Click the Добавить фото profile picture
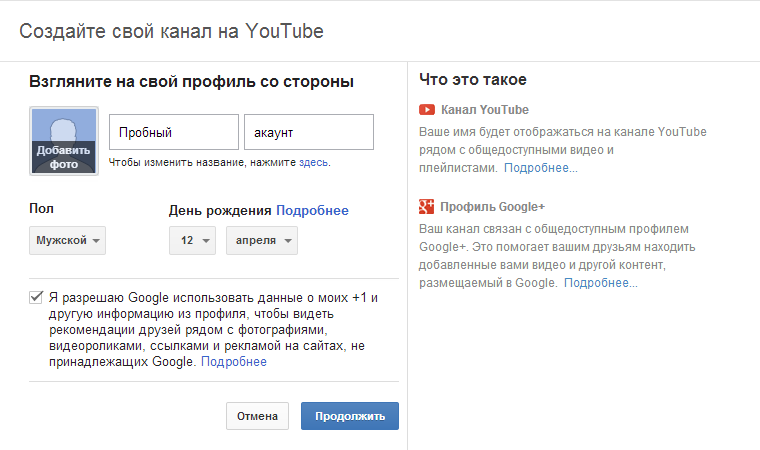The image size is (760, 450). pos(64,141)
